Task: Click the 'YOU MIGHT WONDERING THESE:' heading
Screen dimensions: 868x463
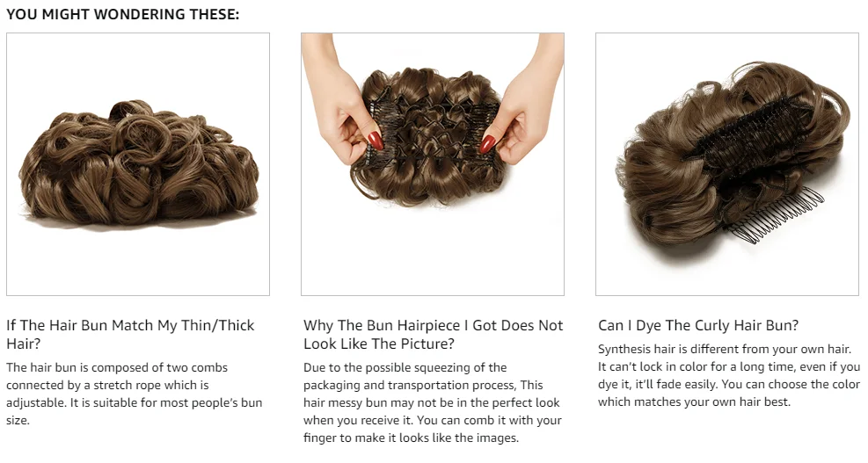Action: pos(123,14)
